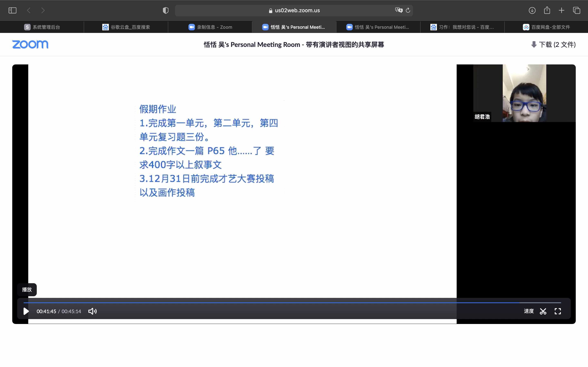Show the tab overview
Viewport: 588px width, 367px height.
coord(577,10)
